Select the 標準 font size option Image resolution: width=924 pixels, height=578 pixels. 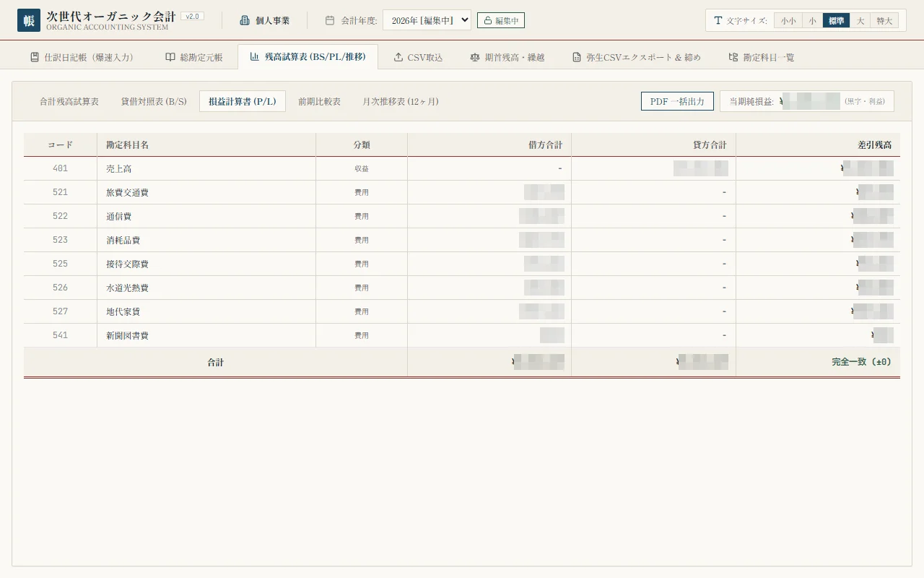837,20
